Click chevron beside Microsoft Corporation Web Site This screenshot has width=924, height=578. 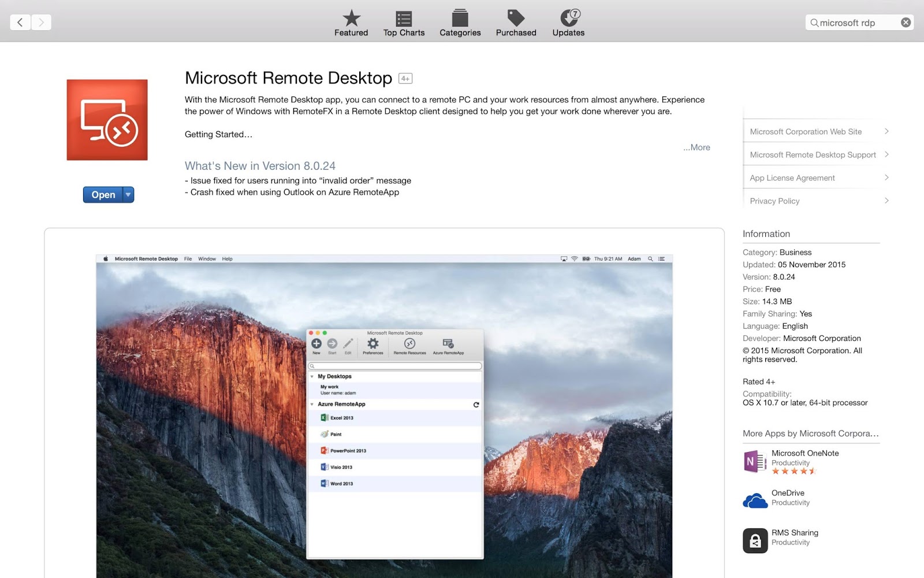(x=886, y=131)
